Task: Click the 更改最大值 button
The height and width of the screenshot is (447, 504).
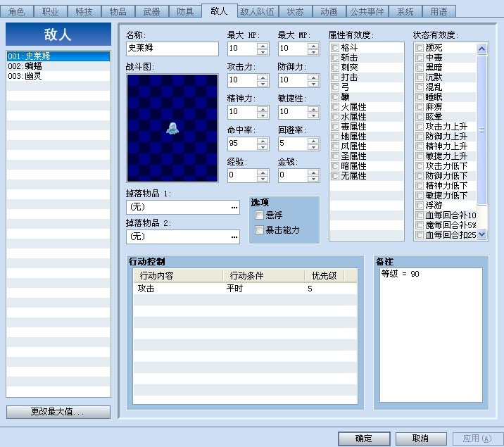Action: [58, 412]
